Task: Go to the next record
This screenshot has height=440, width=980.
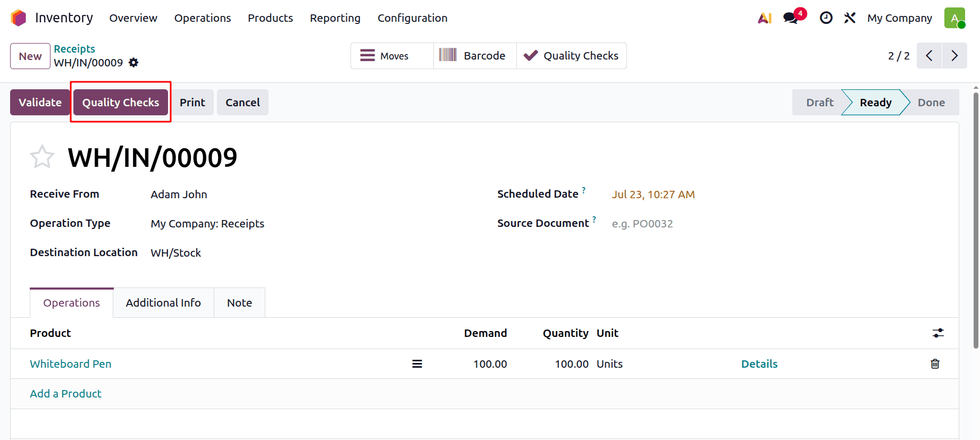Action: point(954,56)
